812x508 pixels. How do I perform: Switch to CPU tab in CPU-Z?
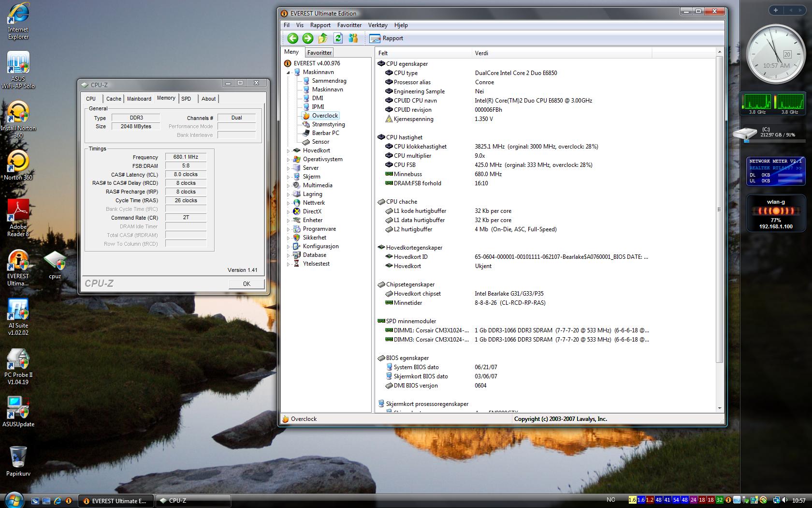pos(91,99)
